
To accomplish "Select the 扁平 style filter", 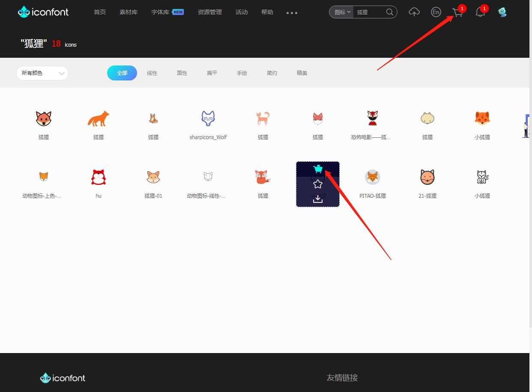I will [x=212, y=73].
